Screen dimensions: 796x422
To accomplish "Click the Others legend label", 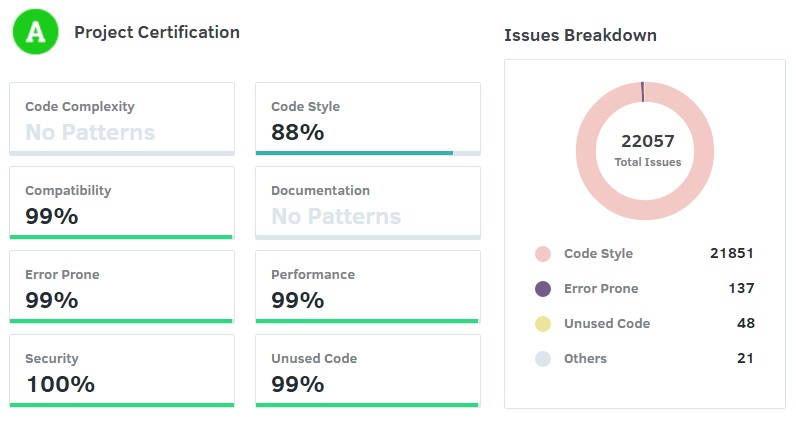I will pos(585,359).
